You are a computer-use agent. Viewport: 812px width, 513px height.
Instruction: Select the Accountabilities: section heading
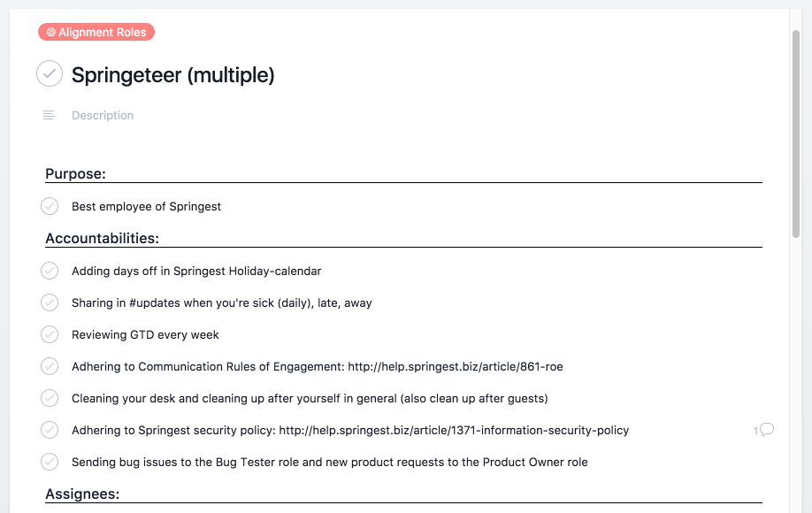(x=102, y=238)
